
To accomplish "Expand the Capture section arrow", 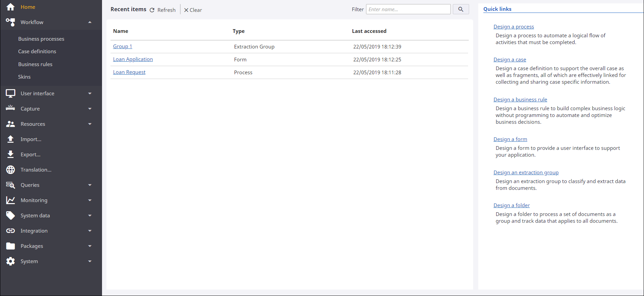I will coord(90,109).
